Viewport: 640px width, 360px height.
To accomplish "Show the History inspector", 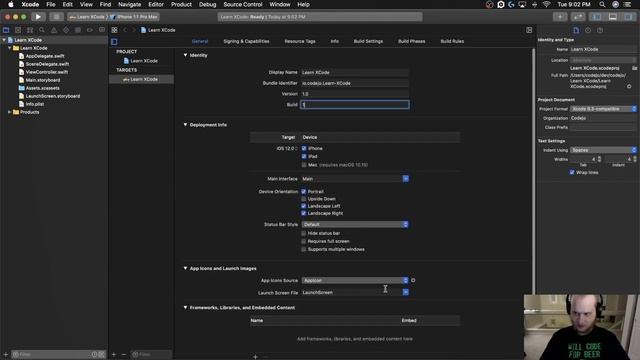I will [588, 30].
